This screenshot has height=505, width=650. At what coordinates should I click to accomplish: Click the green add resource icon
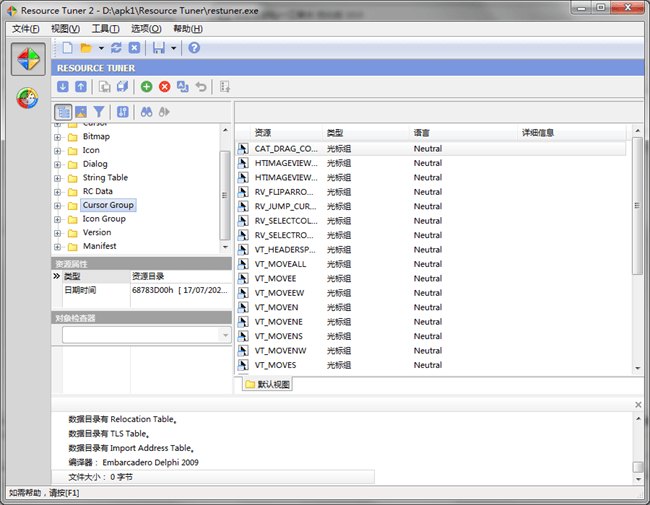(147, 87)
